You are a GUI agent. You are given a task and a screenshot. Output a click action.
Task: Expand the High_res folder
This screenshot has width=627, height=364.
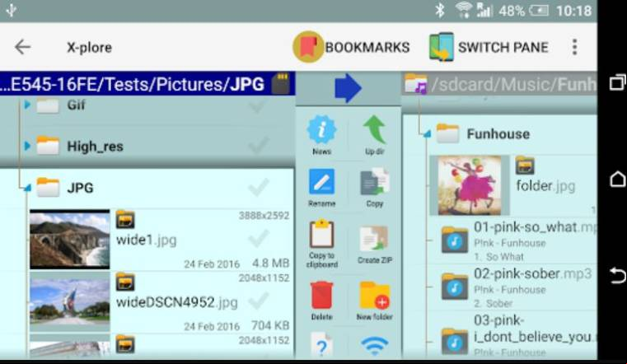tap(27, 146)
